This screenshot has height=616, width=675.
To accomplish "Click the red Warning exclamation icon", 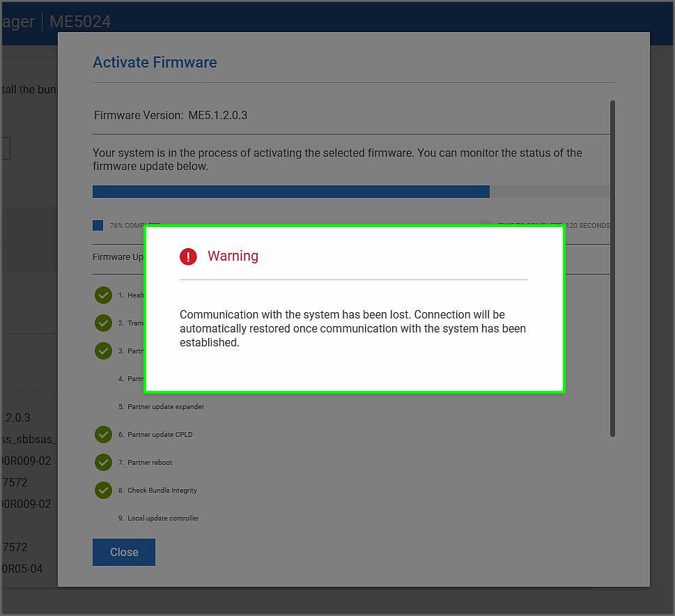I will [188, 256].
